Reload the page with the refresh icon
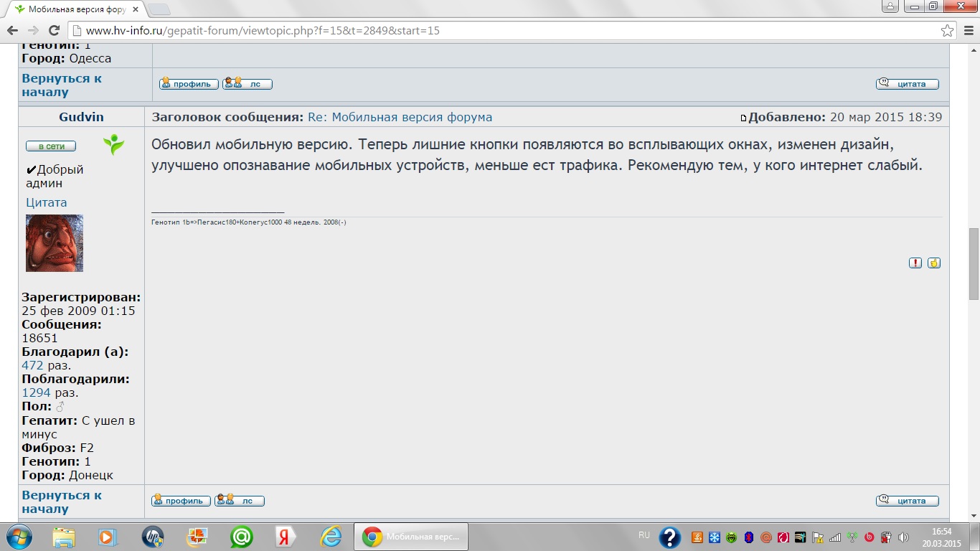980x551 pixels. pos(54,31)
